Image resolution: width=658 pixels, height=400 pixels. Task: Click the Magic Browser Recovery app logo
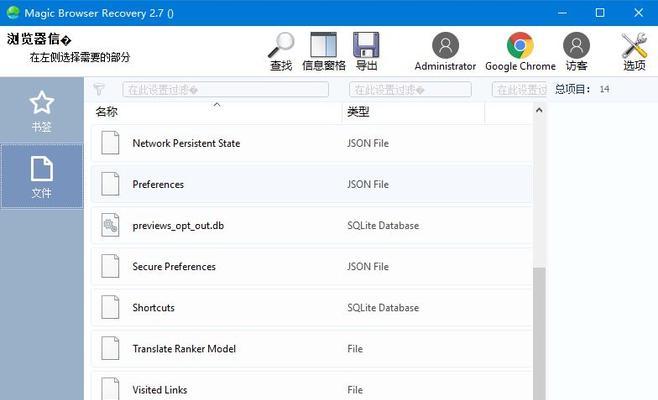pos(13,13)
